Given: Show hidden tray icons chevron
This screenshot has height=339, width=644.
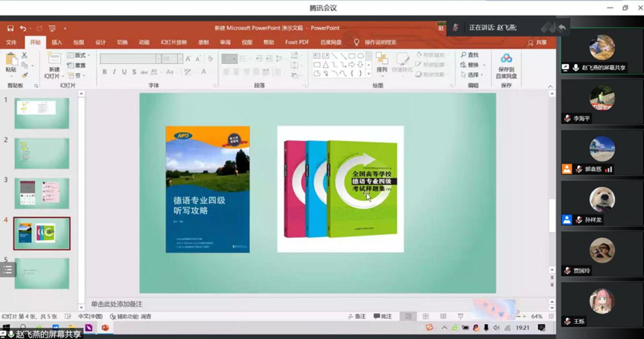Looking at the screenshot, I should point(444,328).
